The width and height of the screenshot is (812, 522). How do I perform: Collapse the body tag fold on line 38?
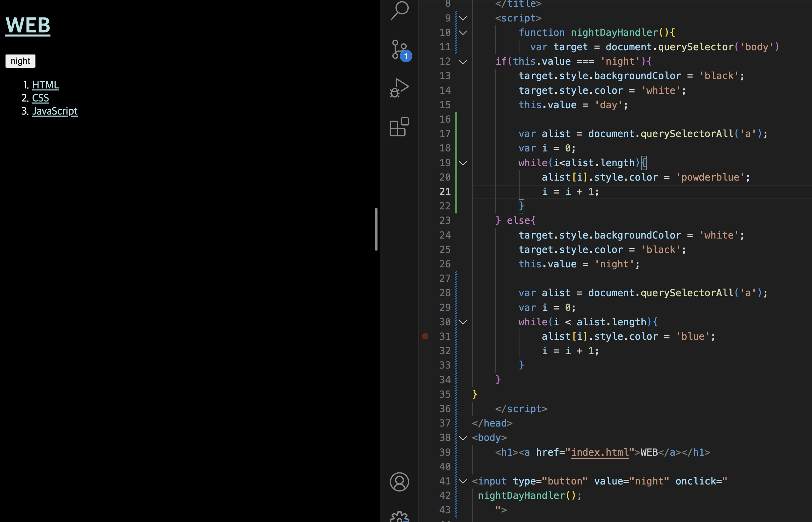coord(463,438)
